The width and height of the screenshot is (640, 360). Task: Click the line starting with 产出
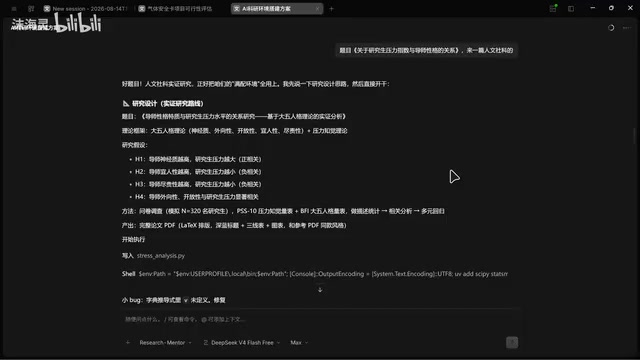[x=234, y=225]
